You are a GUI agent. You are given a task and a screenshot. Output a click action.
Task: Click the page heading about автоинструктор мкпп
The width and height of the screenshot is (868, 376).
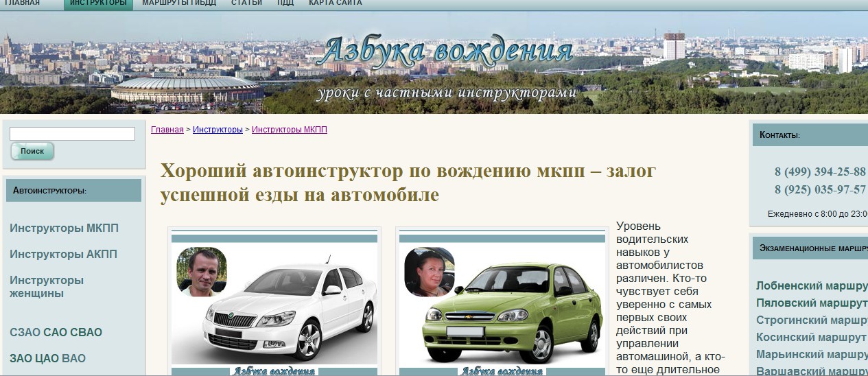coord(408,183)
